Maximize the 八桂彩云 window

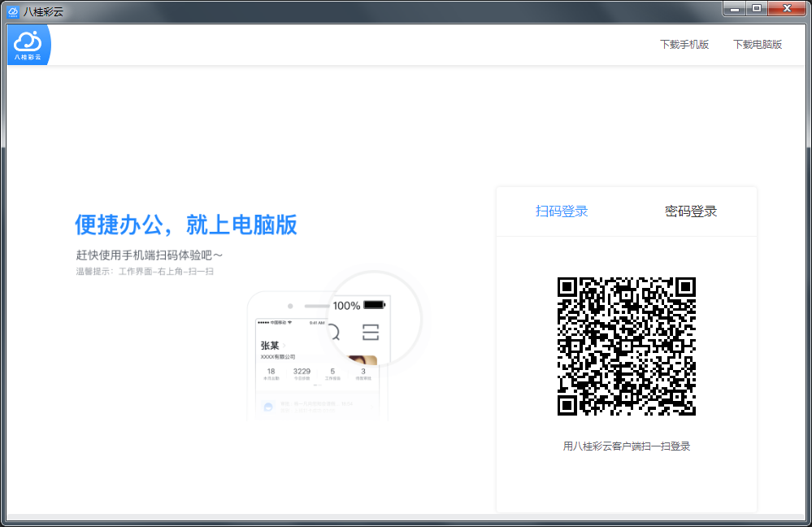click(x=757, y=9)
